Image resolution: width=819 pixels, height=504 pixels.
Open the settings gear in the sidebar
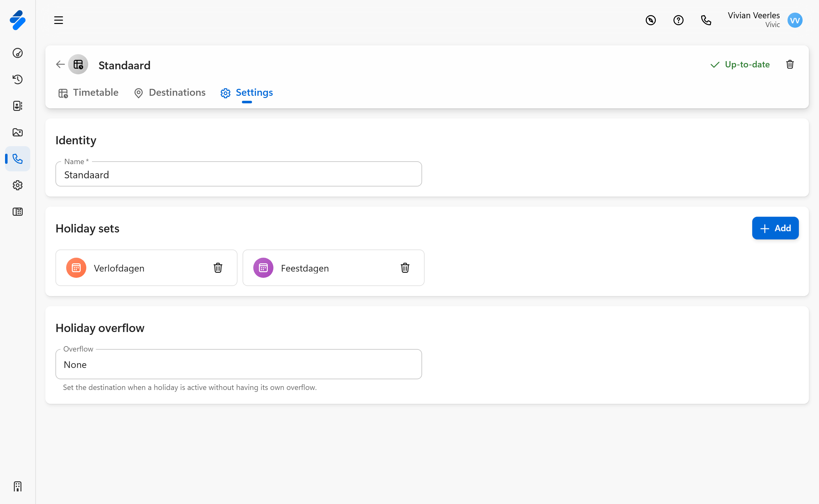tap(18, 185)
